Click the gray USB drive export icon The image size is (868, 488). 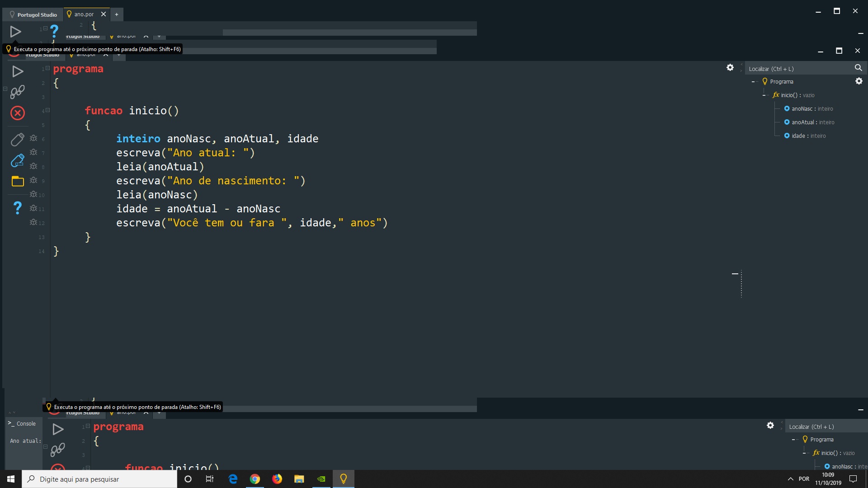(x=17, y=139)
